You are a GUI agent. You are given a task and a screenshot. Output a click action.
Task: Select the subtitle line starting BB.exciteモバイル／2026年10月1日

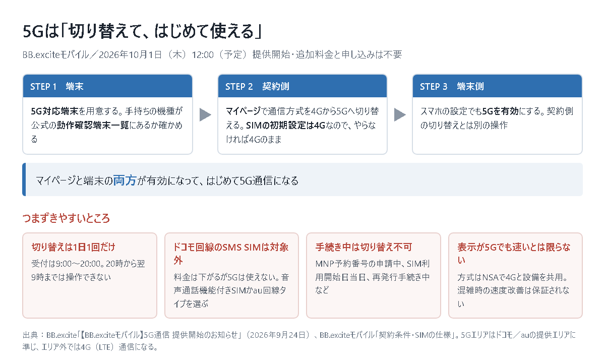(212, 55)
